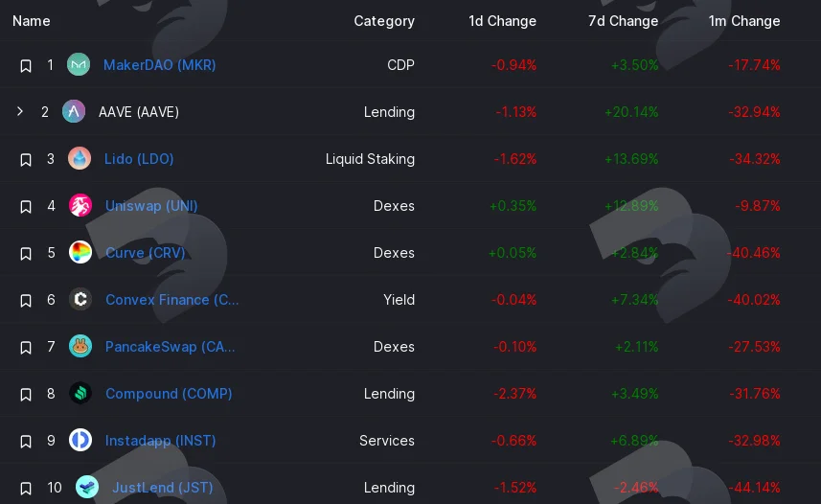The height and width of the screenshot is (504, 821).
Task: Sort by 1m Change column header
Action: coord(744,21)
